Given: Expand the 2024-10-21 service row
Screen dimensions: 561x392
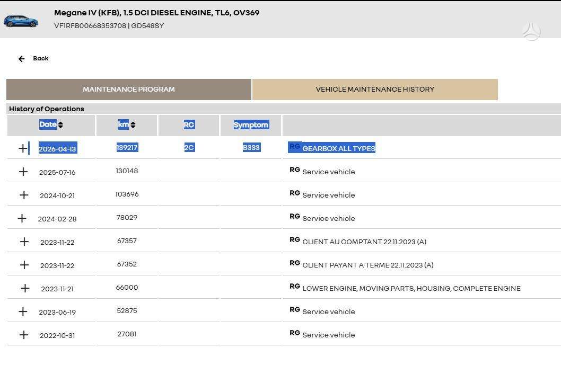Looking at the screenshot, I should [24, 195].
